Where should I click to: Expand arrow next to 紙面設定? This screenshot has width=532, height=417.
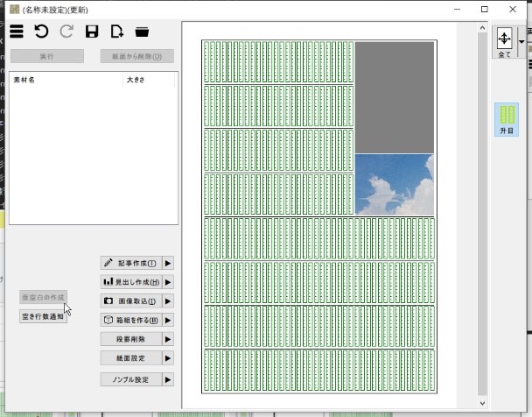168,358
